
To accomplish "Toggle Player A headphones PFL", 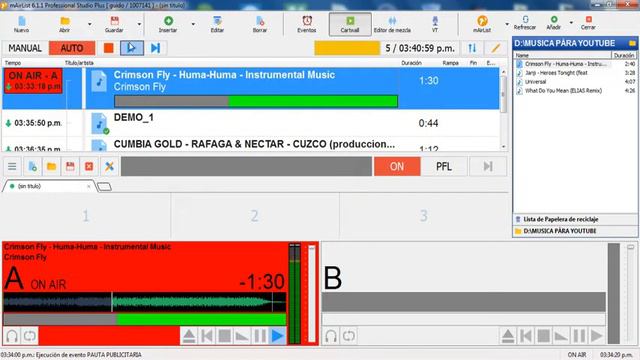I will click(x=12, y=336).
